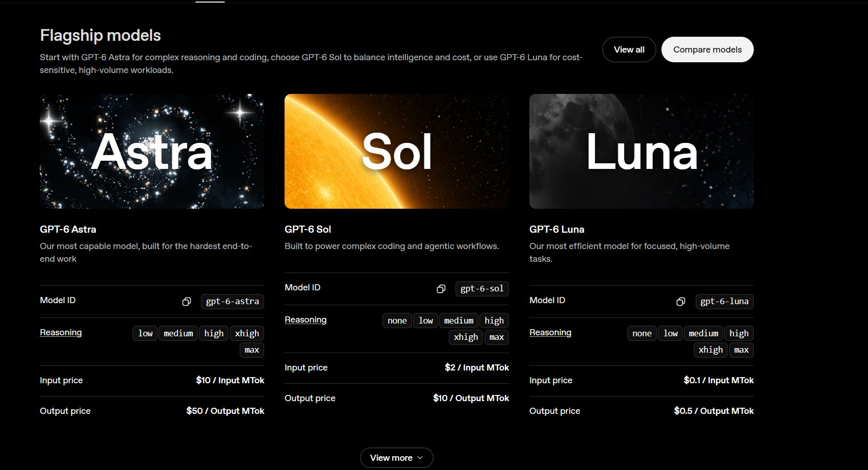Click Sol's 'medium' reasoning tag
The height and width of the screenshot is (470, 868).
pyautogui.click(x=458, y=320)
